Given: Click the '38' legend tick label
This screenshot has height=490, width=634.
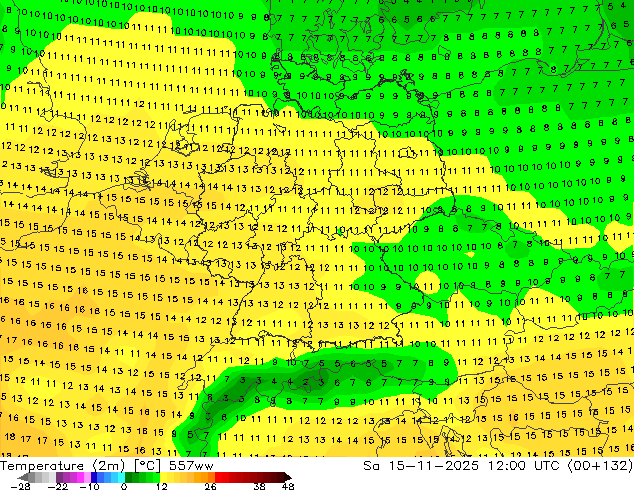Looking at the screenshot, I should click(x=259, y=486).
